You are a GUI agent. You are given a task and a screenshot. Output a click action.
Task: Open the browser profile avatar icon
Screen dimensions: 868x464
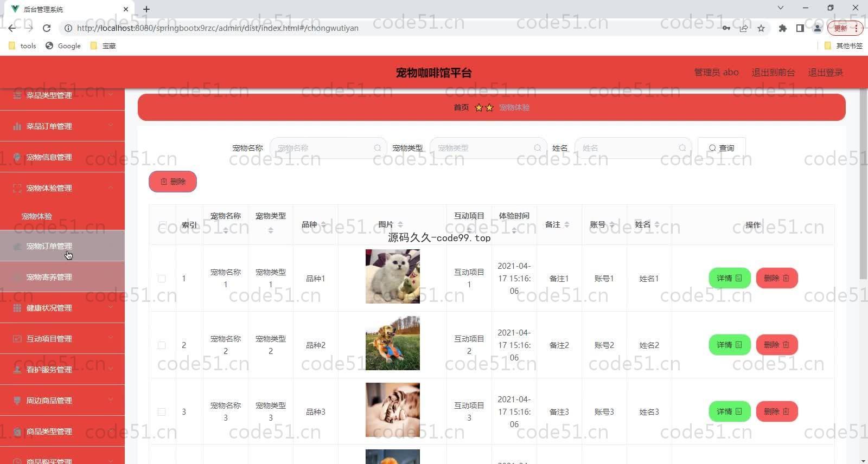click(x=817, y=28)
